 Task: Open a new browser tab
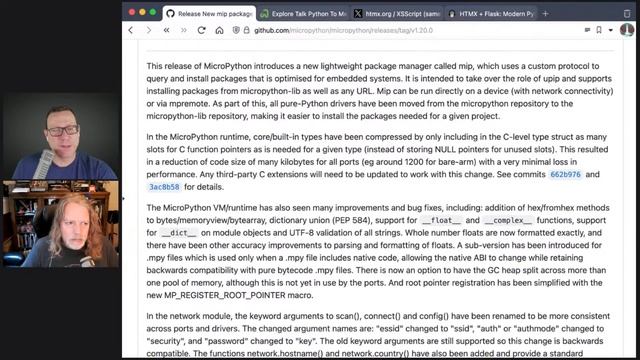545,13
